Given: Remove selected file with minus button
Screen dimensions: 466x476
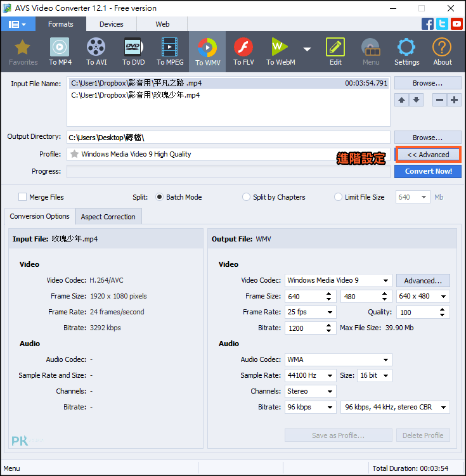Looking at the screenshot, I should (439, 100).
